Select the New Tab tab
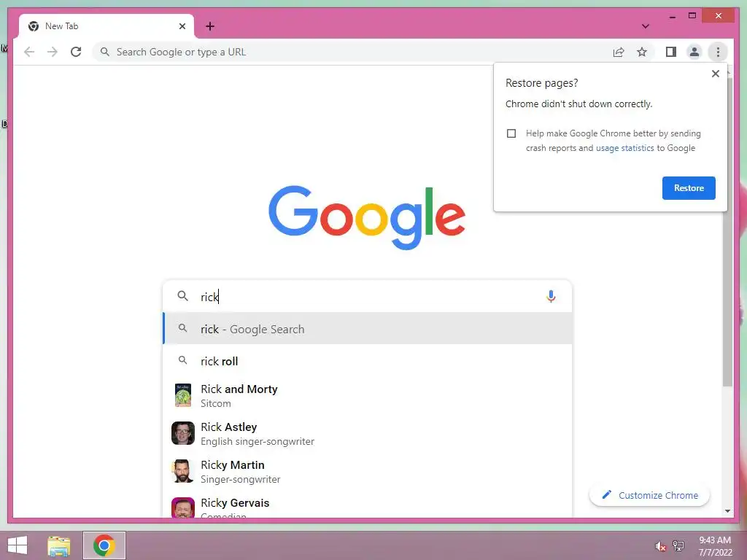The height and width of the screenshot is (560, 747). click(107, 26)
